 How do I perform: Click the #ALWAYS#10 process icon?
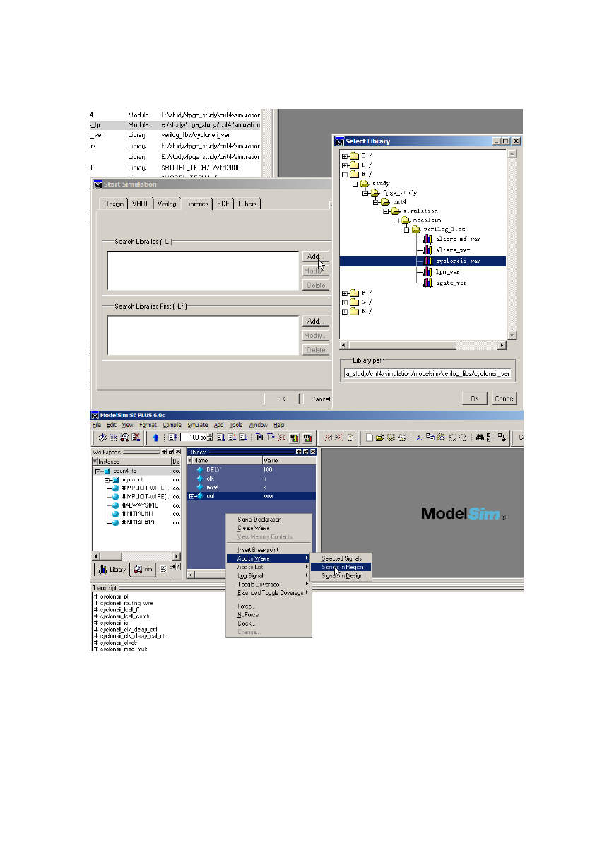(x=115, y=505)
